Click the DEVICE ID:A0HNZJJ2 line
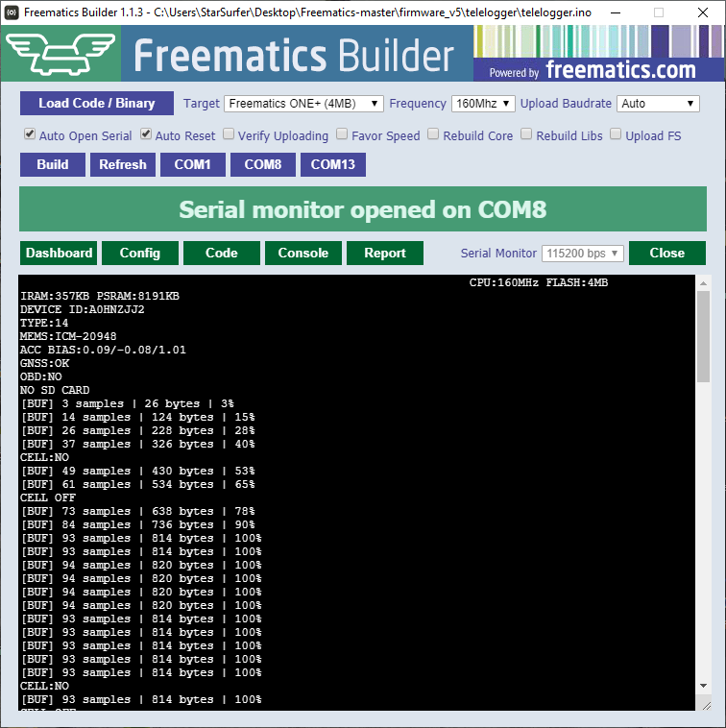 83,309
